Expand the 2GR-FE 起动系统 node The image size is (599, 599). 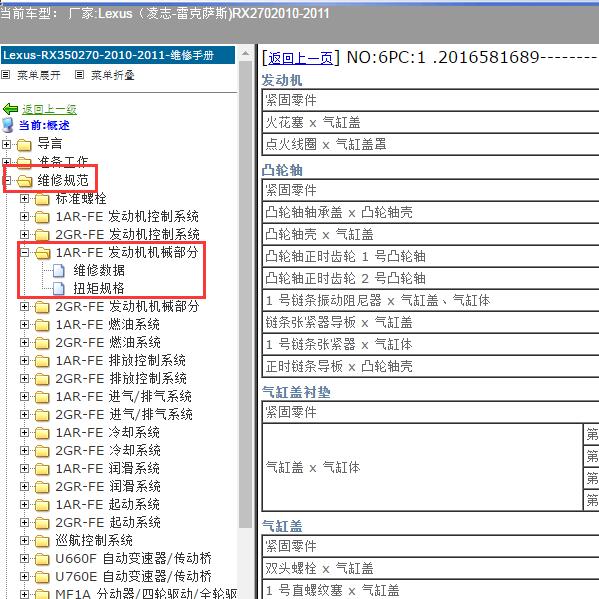point(24,522)
